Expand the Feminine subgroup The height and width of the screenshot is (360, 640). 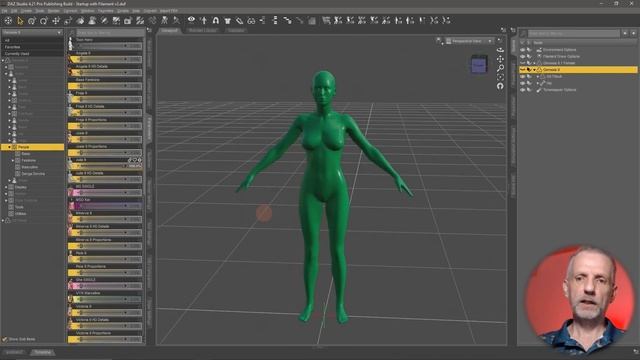[13, 160]
